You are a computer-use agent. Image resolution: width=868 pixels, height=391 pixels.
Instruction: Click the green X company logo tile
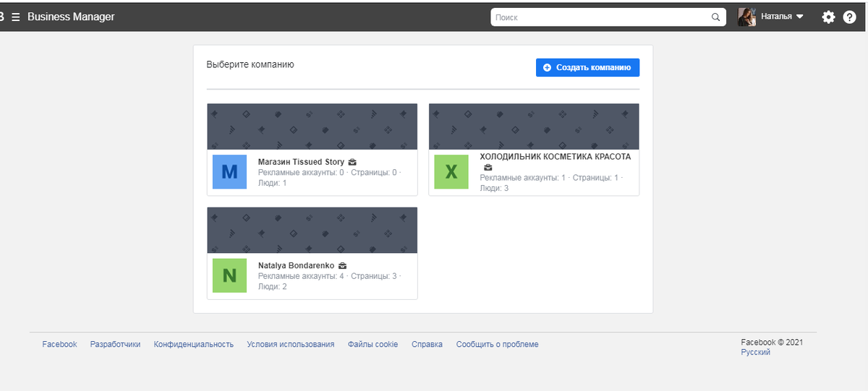(x=451, y=172)
